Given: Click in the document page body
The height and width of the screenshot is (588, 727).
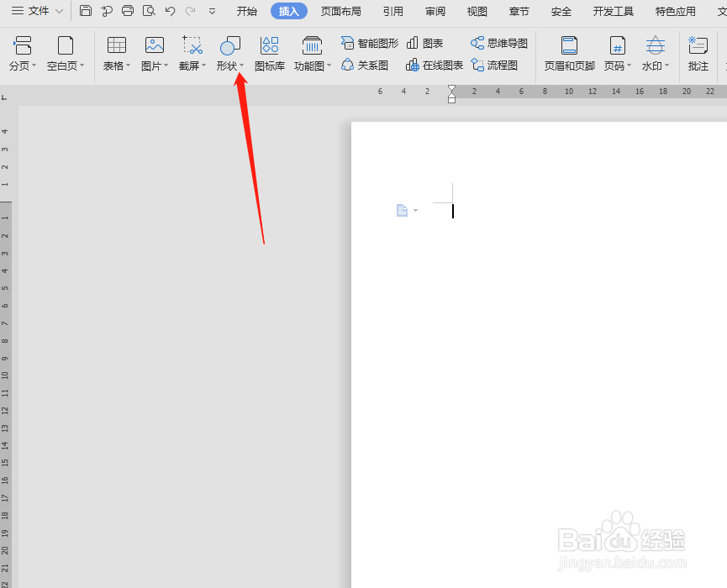Looking at the screenshot, I should [x=539, y=354].
